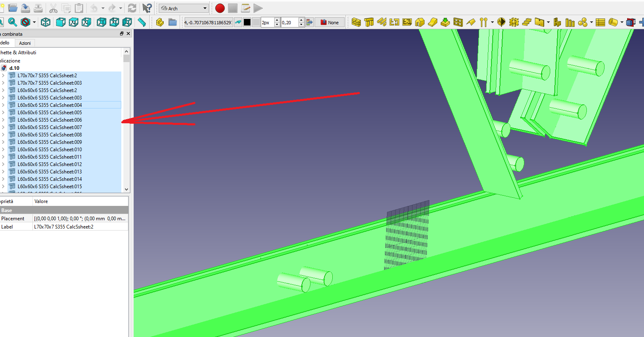
Task: Select the Arch Wall tool
Action: [x=356, y=22]
